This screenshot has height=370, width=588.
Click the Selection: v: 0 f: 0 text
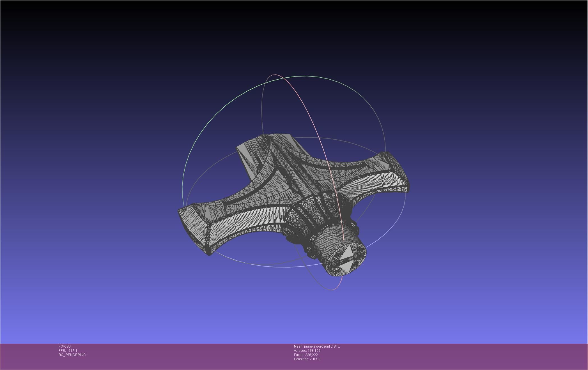tap(307, 359)
